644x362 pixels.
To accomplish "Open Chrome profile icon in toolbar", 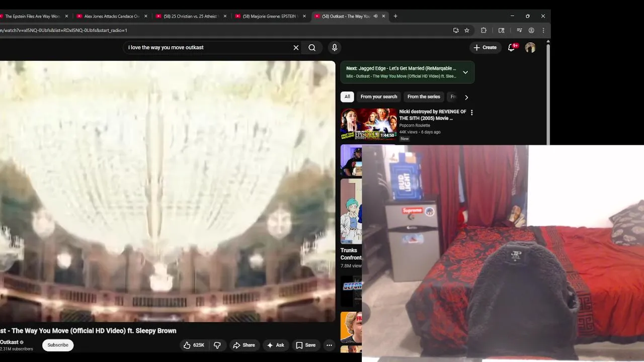I will pos(531,30).
